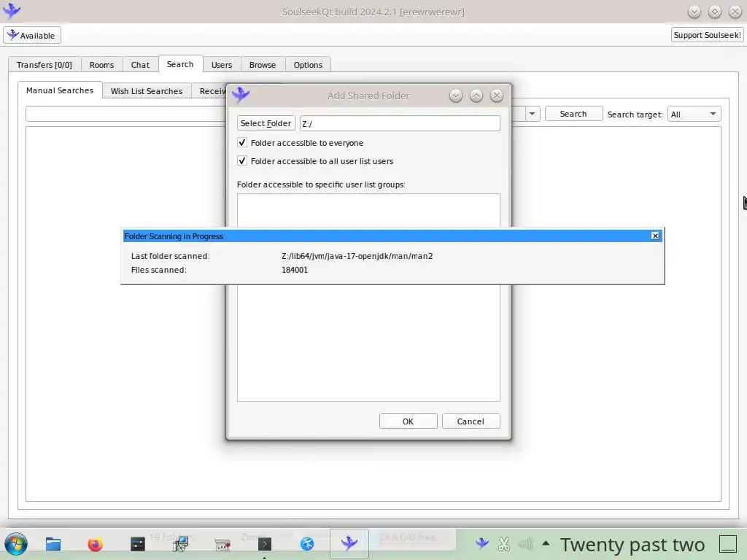Launch Firefox from the taskbar
The image size is (747, 560).
coord(96,544)
